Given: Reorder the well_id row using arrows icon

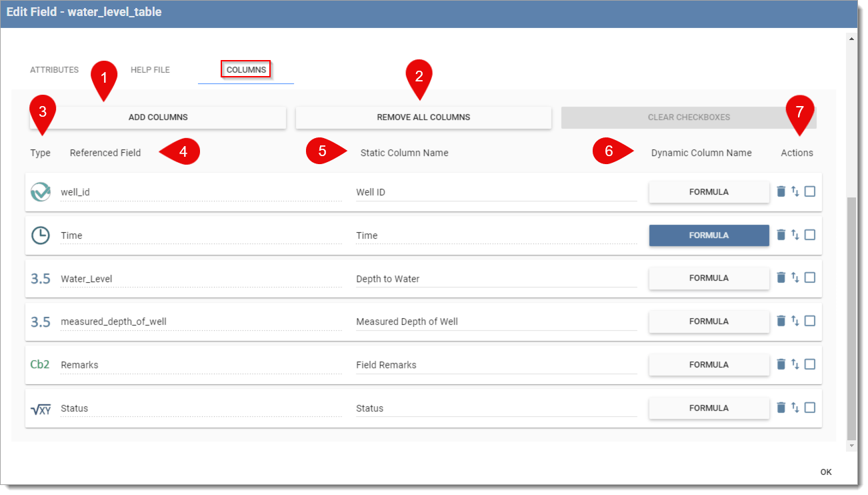Looking at the screenshot, I should (x=795, y=191).
